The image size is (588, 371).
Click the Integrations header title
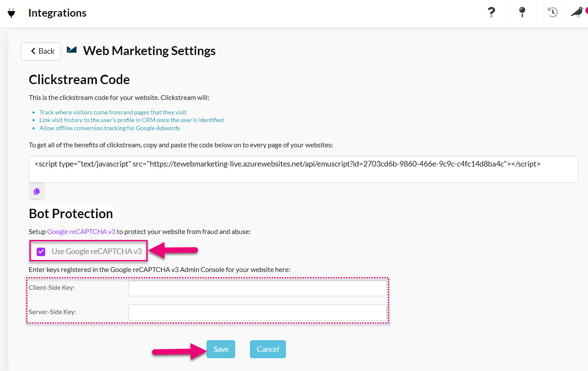(x=57, y=13)
